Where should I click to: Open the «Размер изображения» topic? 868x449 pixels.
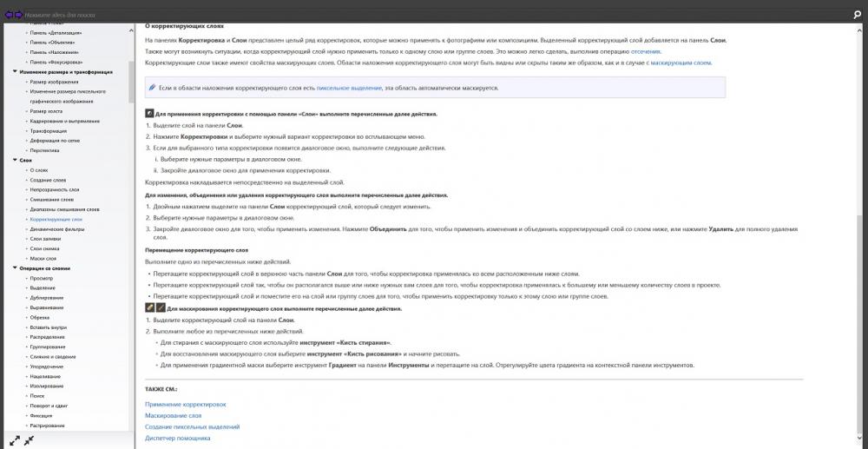coord(54,82)
